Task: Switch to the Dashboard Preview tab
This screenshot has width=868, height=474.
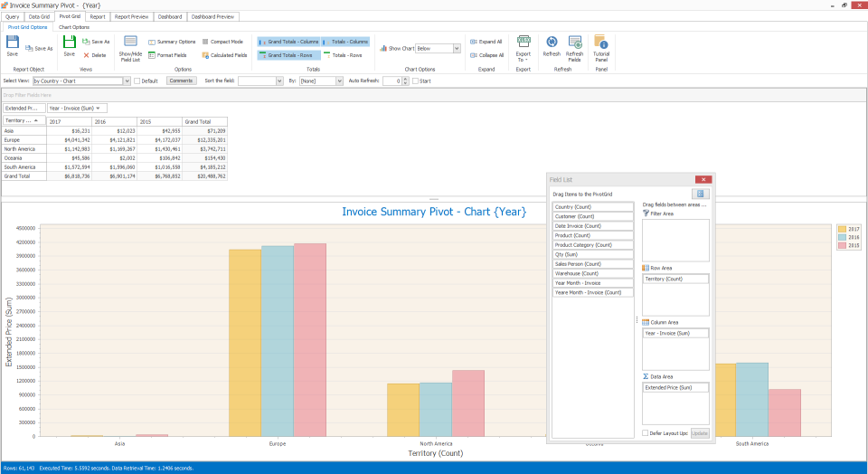Action: tap(212, 16)
